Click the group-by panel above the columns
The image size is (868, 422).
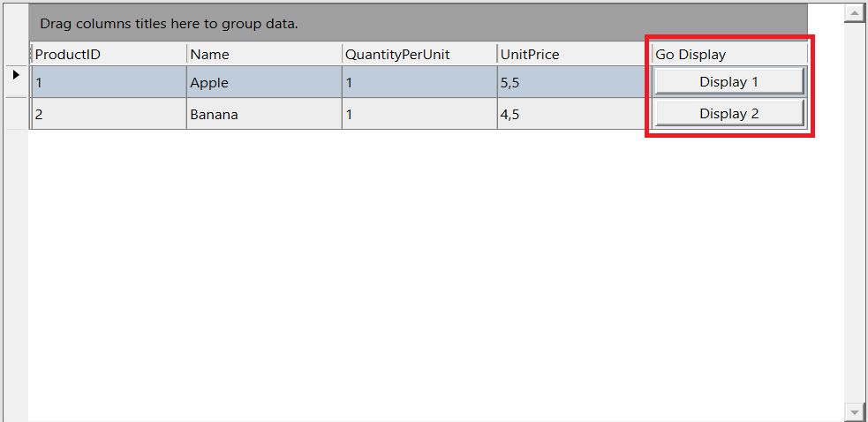coord(419,23)
